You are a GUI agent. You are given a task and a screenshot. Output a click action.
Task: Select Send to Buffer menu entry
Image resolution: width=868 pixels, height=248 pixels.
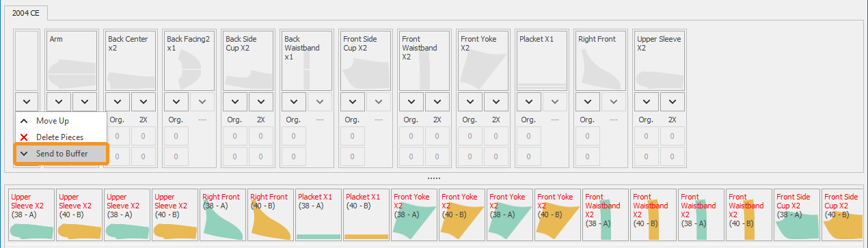[62, 154]
